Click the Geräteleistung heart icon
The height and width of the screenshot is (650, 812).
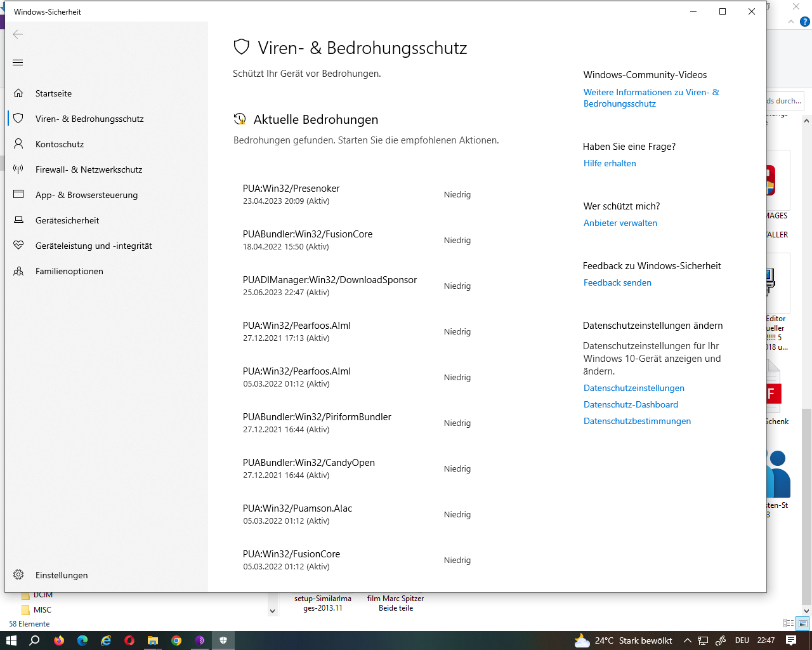18,246
